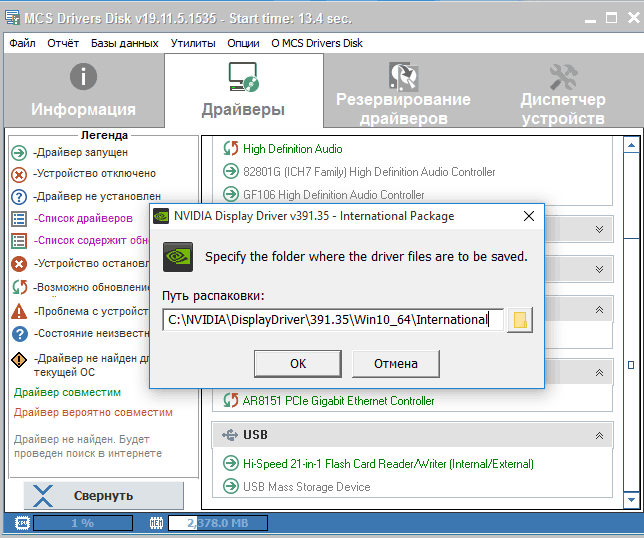
Task: Click the USB category header icon
Action: (230, 435)
